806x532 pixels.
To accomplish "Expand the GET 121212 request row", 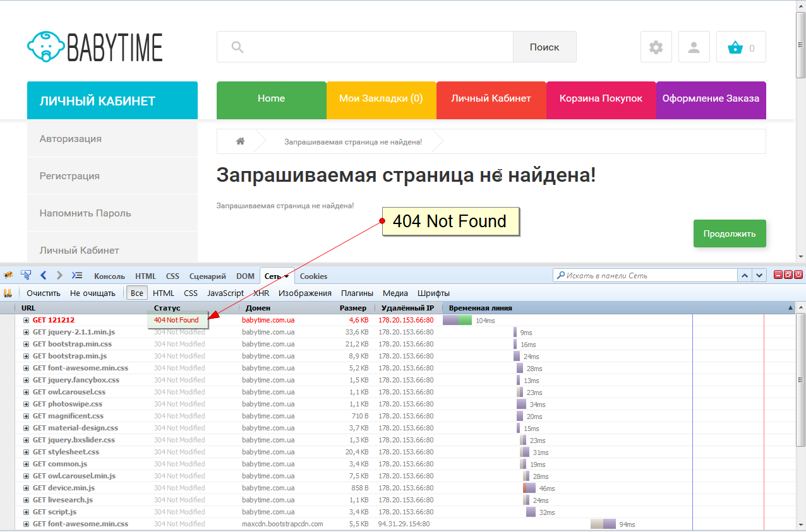I will click(x=27, y=320).
